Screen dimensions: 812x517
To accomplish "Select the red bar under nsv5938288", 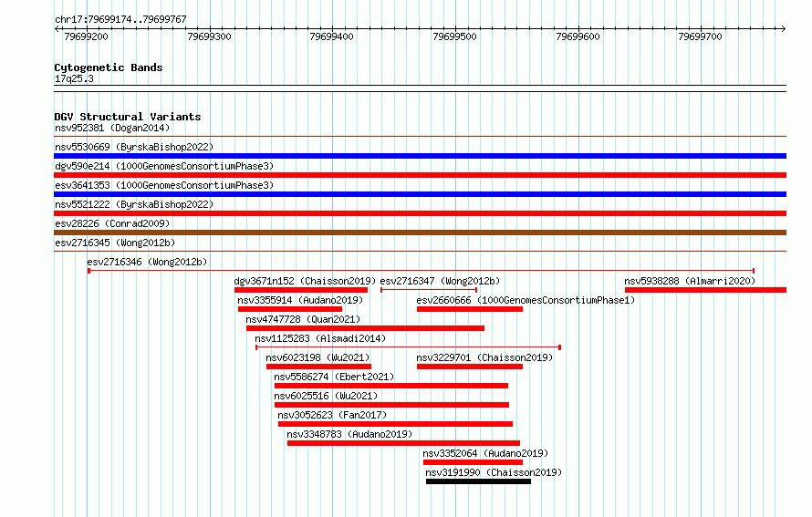I will (x=706, y=290).
